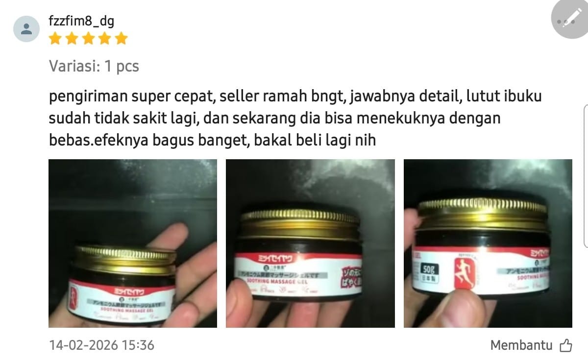588x364 pixels.
Task: Open the floating pencil edit button
Action: pyautogui.click(x=569, y=18)
